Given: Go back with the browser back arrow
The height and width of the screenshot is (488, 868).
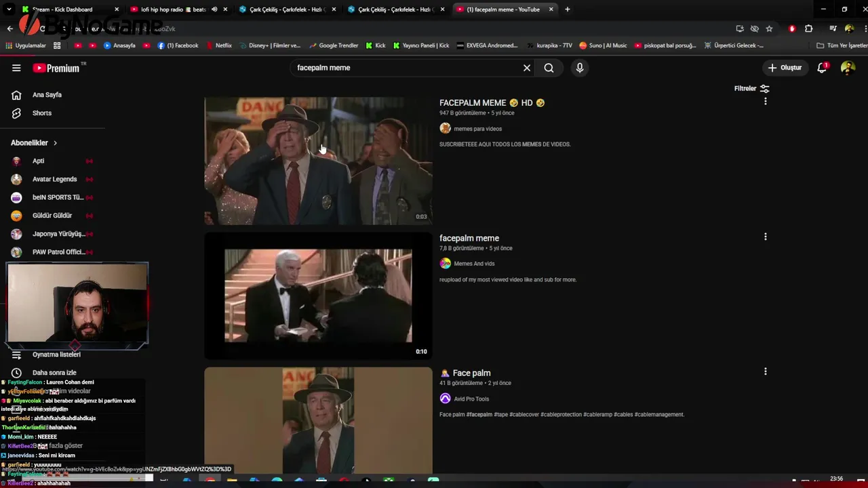Looking at the screenshot, I should [x=10, y=28].
